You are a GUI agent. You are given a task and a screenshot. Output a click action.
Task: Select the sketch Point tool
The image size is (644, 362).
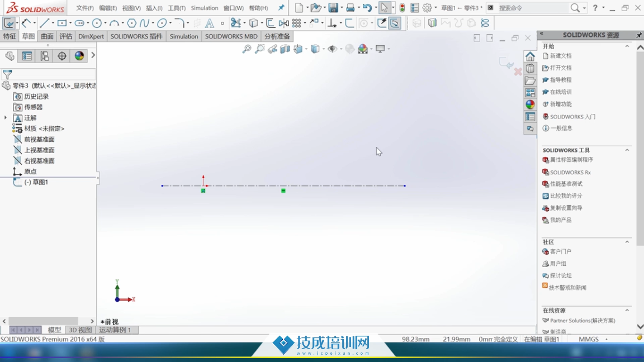pyautogui.click(x=222, y=23)
